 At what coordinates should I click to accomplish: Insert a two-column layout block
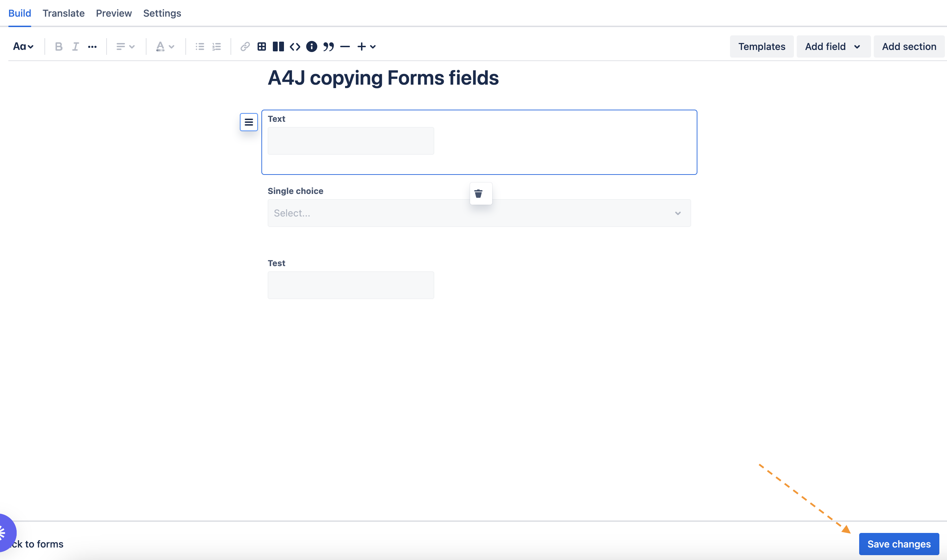(x=278, y=46)
